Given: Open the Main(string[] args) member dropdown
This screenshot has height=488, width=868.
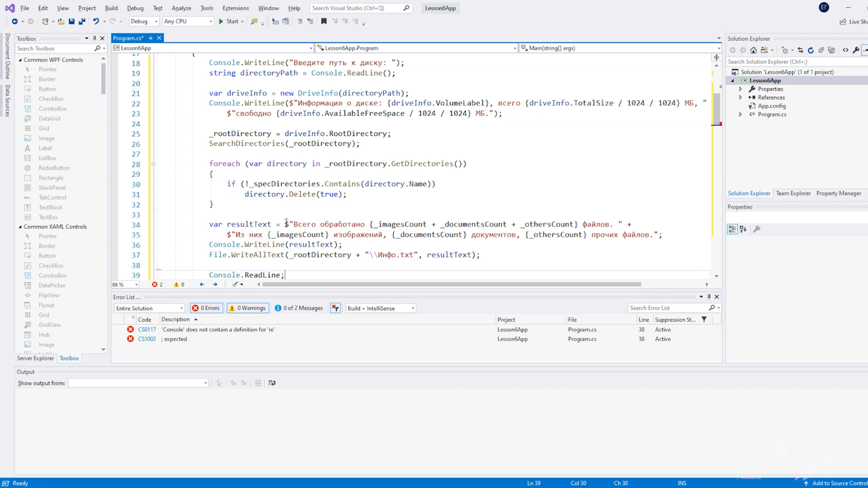Looking at the screenshot, I should click(x=620, y=48).
